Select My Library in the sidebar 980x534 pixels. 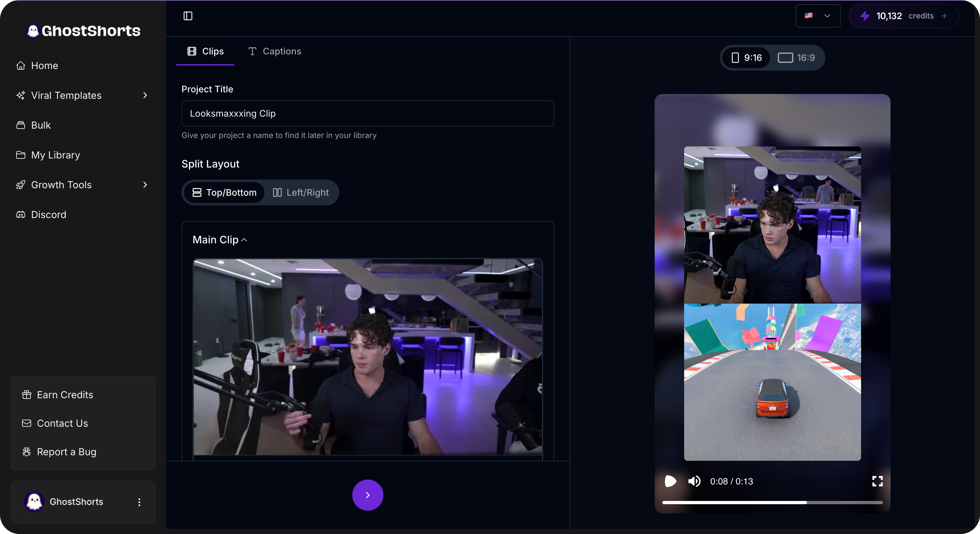(x=55, y=155)
